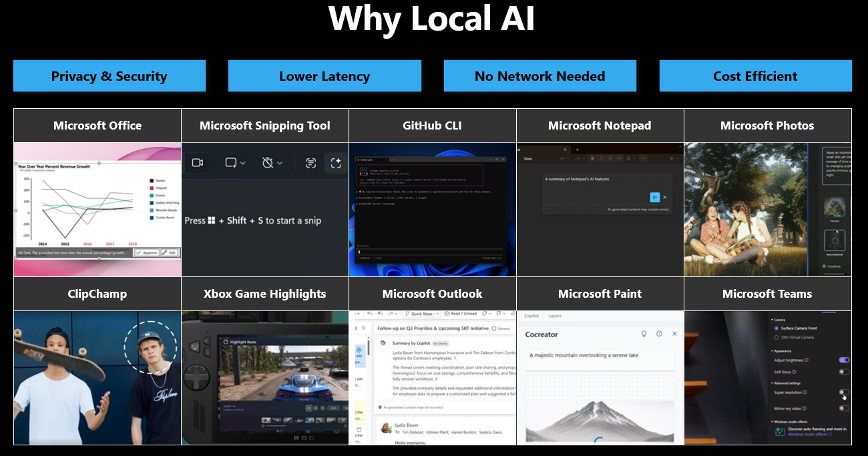Click the text extractor icon in Snipping Tool
Viewport: 868px width, 456px height.
click(x=310, y=163)
